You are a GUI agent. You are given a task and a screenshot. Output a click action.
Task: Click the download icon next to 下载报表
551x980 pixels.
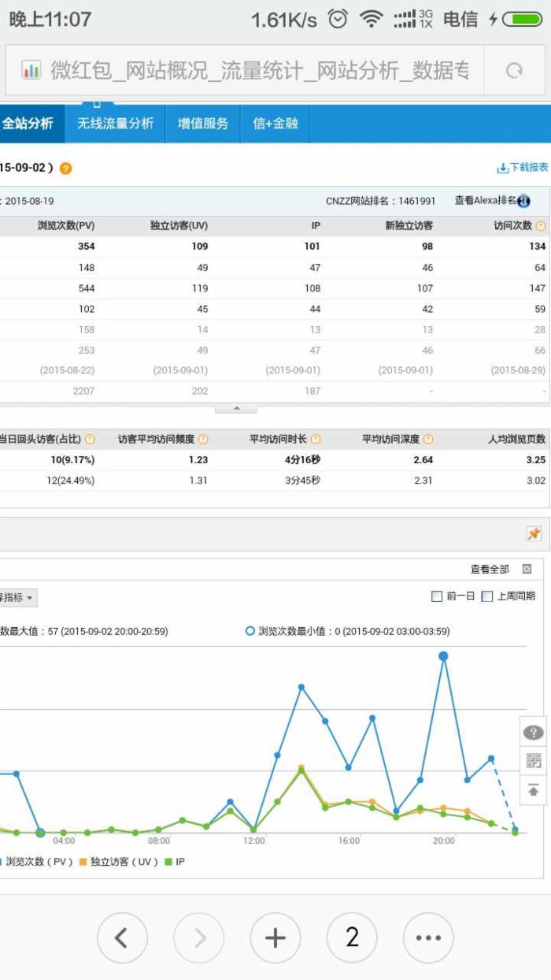[502, 169]
